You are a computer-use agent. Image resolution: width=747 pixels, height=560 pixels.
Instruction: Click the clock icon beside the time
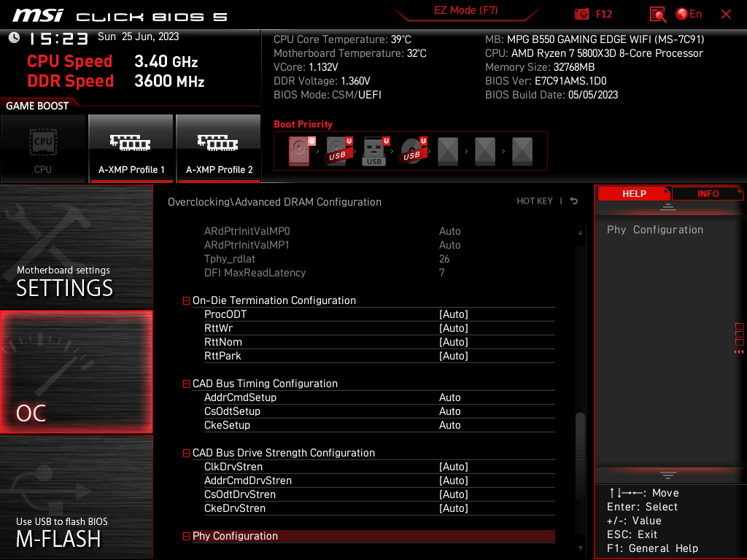click(x=15, y=38)
